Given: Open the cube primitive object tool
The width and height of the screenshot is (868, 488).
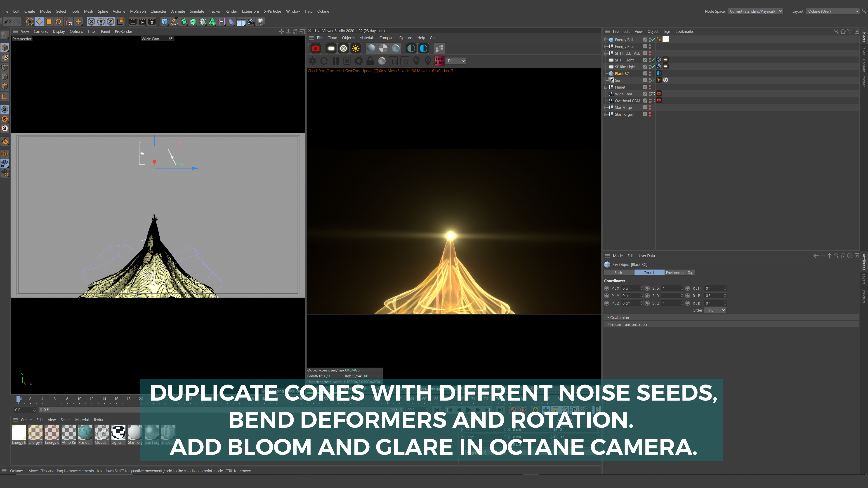Looking at the screenshot, I should tap(164, 22).
